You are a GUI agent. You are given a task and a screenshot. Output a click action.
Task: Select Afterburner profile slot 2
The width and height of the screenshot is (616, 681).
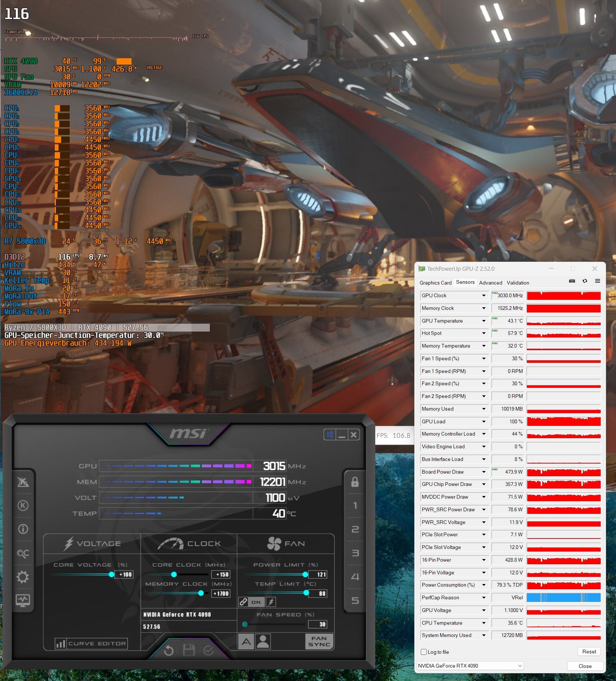click(355, 529)
